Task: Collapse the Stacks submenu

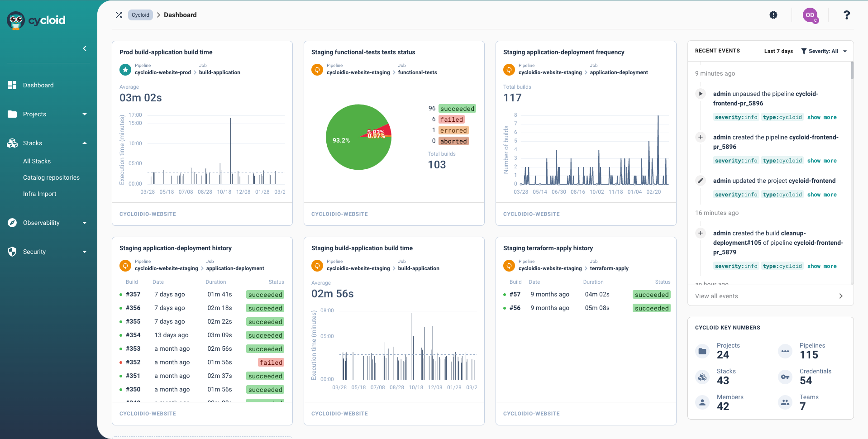Action: [x=85, y=143]
